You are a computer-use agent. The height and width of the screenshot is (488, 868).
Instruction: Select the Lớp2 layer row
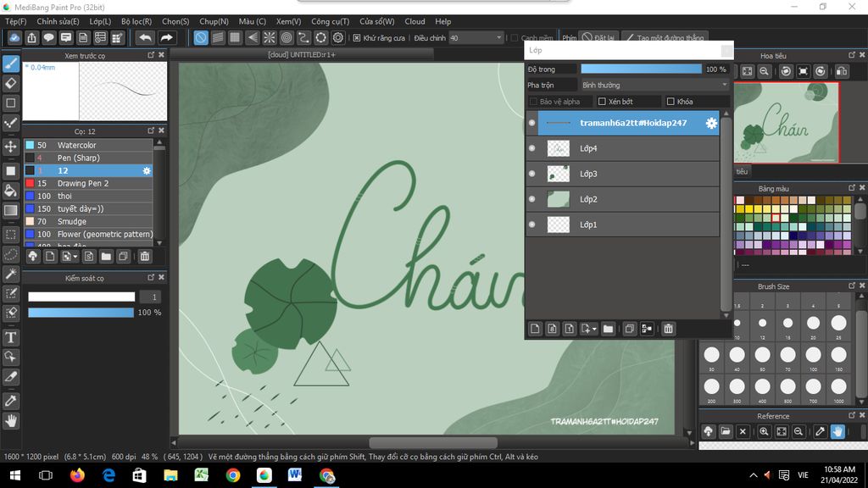(x=623, y=199)
